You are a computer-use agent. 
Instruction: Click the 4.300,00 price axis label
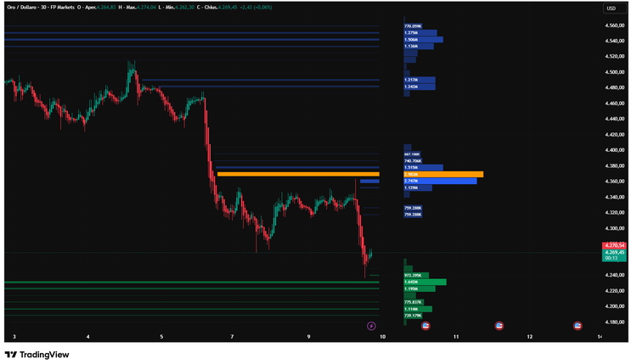615,228
